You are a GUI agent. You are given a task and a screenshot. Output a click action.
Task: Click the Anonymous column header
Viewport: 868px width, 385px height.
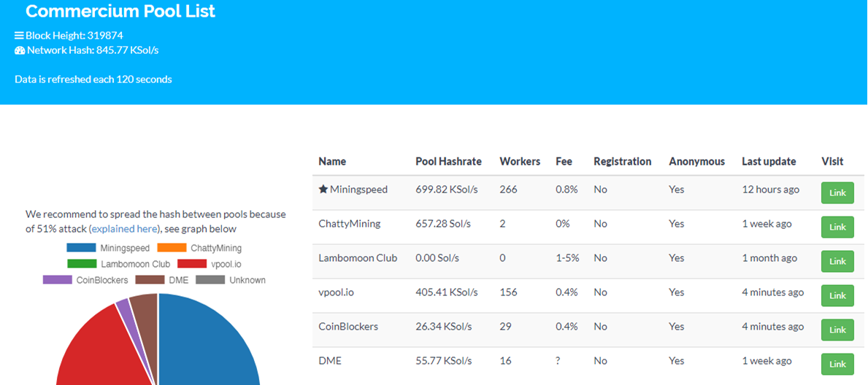pyautogui.click(x=696, y=162)
